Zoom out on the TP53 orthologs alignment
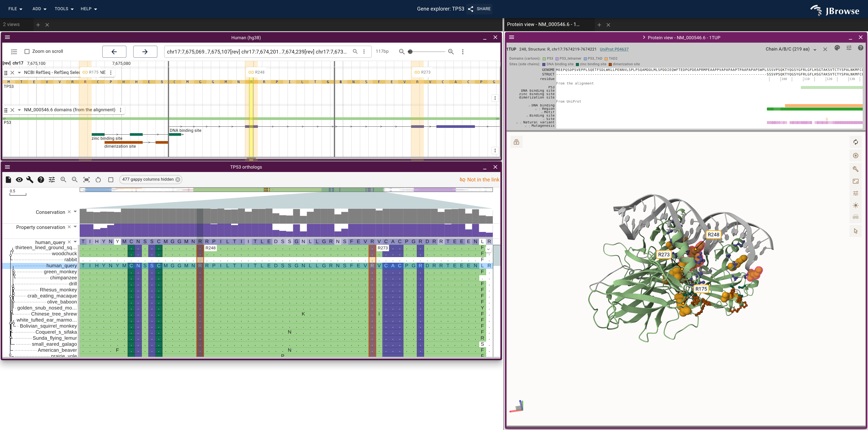 pyautogui.click(x=75, y=180)
